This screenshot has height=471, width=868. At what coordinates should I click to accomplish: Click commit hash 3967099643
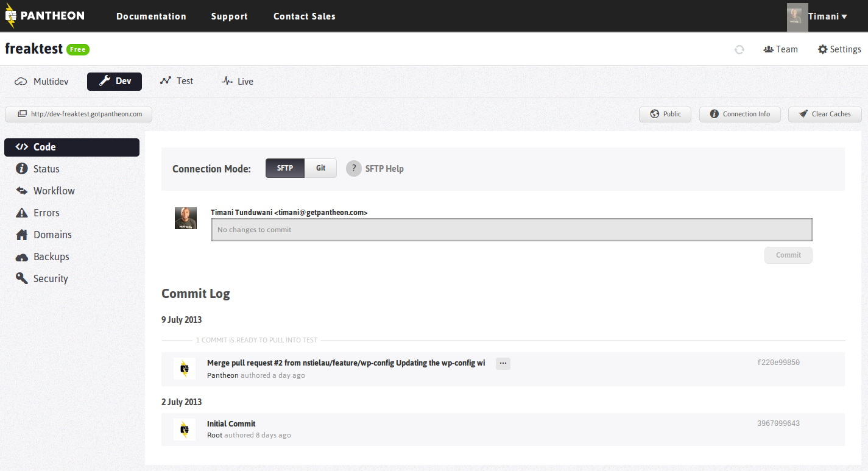(778, 423)
